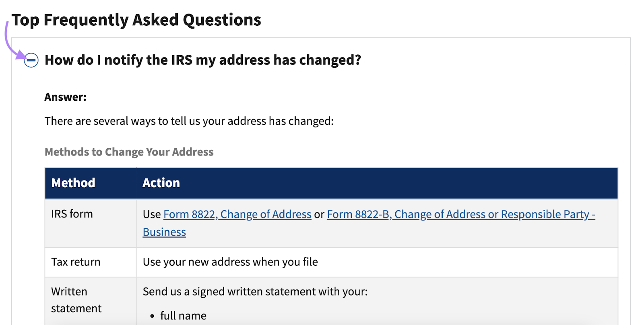Click the Answer label text

(65, 97)
